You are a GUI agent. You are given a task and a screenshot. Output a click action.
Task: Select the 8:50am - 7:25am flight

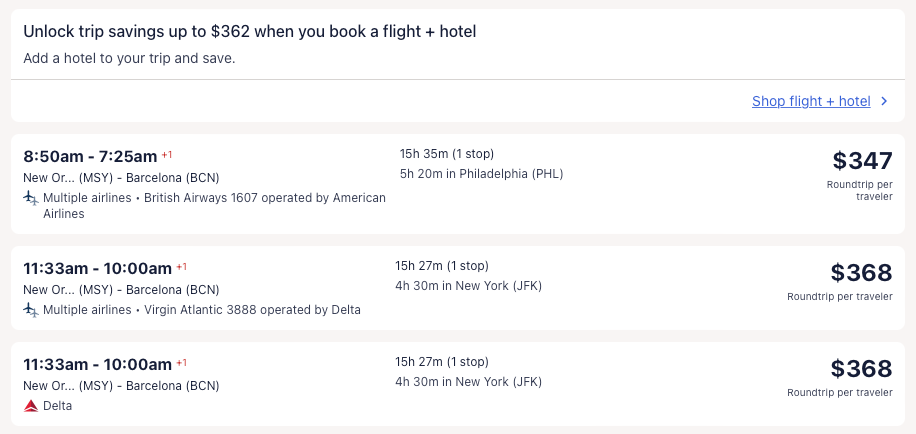pos(90,156)
